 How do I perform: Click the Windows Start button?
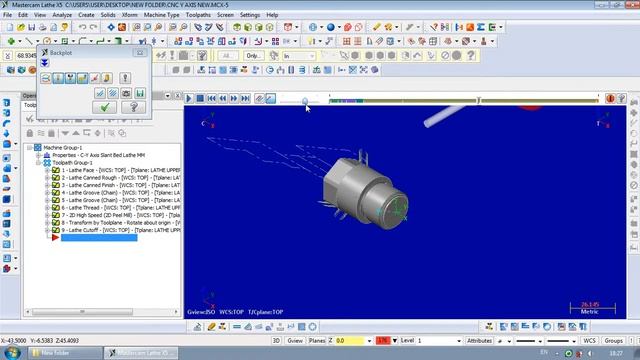[x=12, y=352]
